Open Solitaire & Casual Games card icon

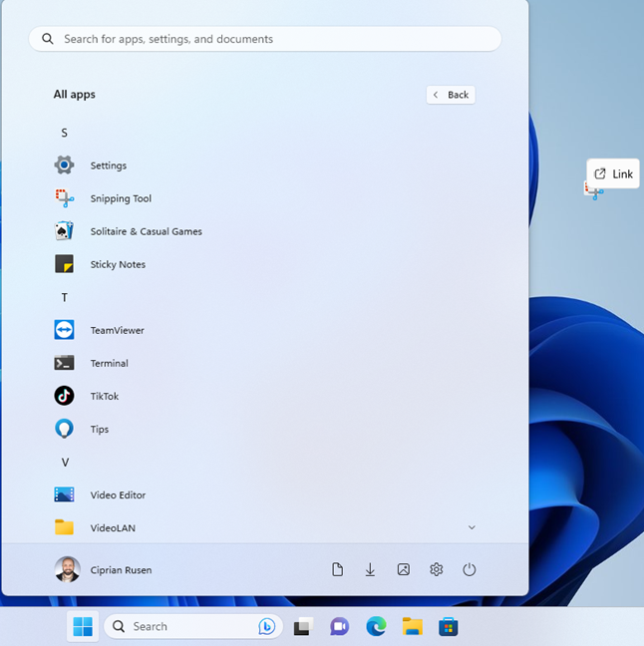click(x=64, y=231)
